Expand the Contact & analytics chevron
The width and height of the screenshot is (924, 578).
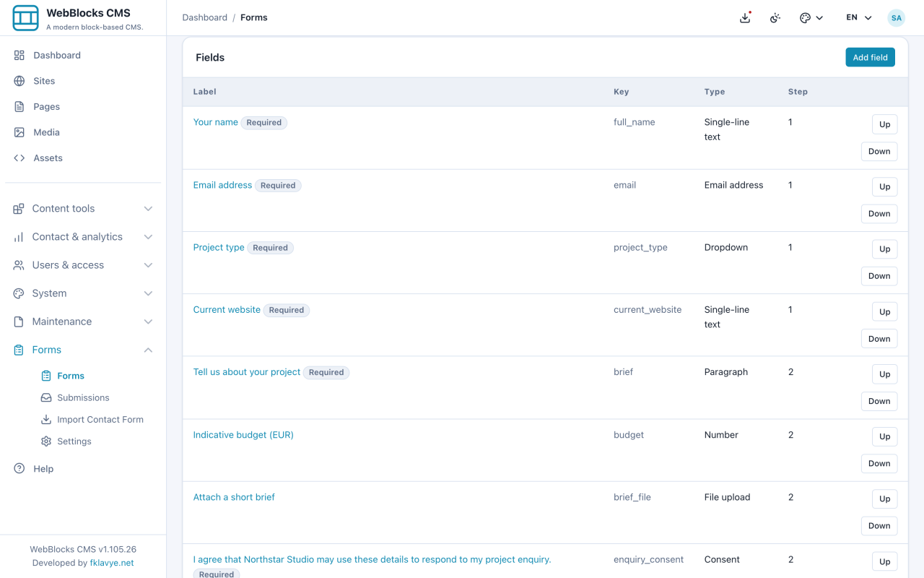tap(148, 237)
